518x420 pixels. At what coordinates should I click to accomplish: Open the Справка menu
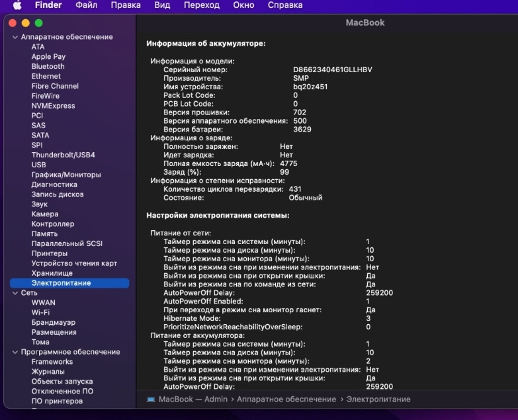pos(285,5)
